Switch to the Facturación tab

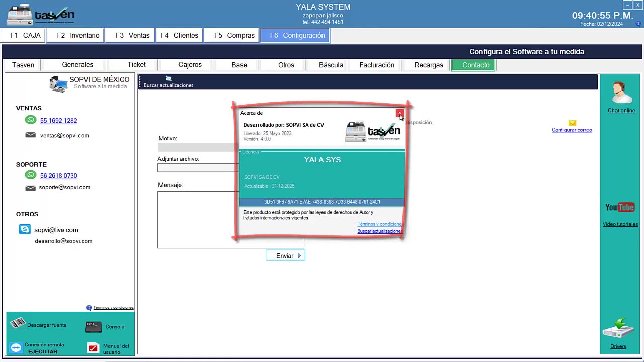[377, 65]
